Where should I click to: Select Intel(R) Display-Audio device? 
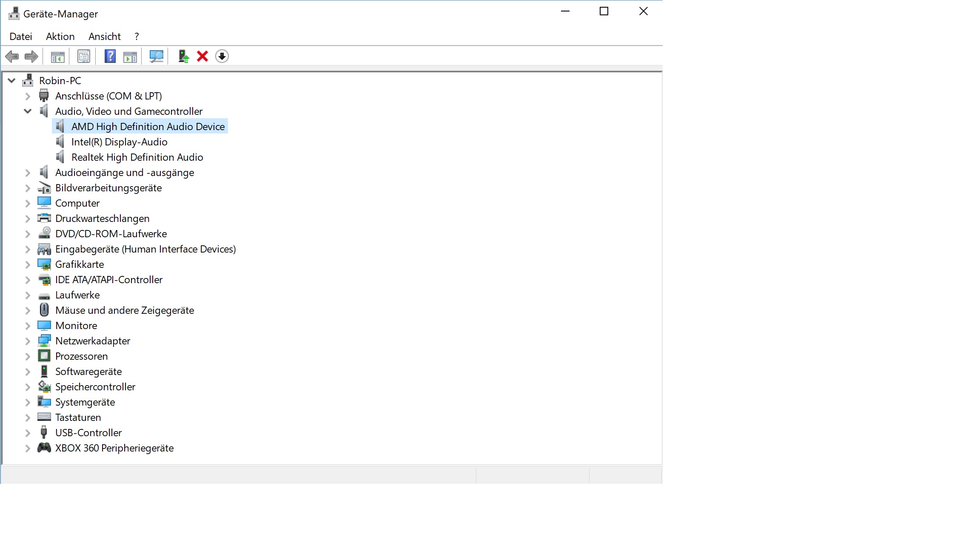pyautogui.click(x=119, y=142)
